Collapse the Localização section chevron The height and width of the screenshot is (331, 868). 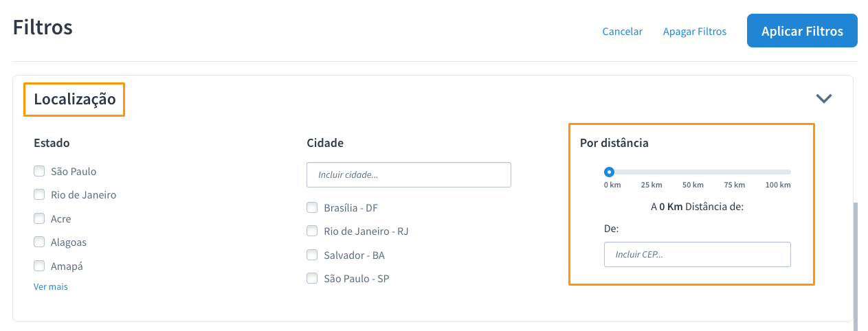click(823, 98)
